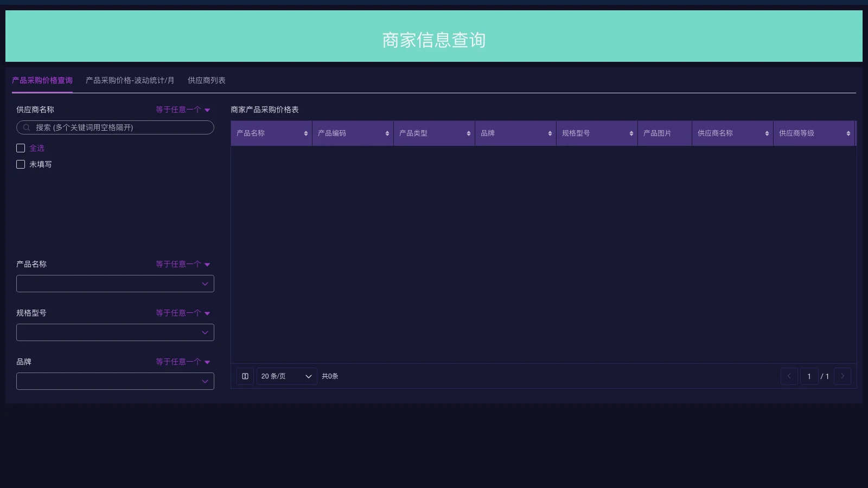This screenshot has height=488, width=868.
Task: Check the 未填写 checkbox
Action: (x=21, y=164)
